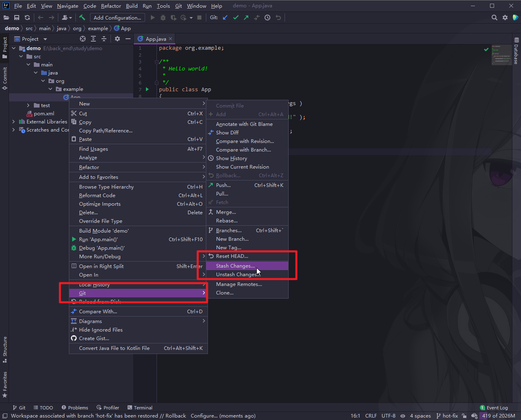Click the Select Opened File crosshair icon
The width and height of the screenshot is (521, 420).
pos(83,39)
